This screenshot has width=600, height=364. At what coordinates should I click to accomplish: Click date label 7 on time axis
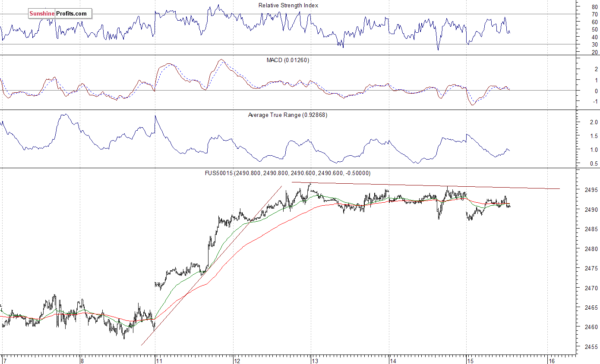click(4, 360)
